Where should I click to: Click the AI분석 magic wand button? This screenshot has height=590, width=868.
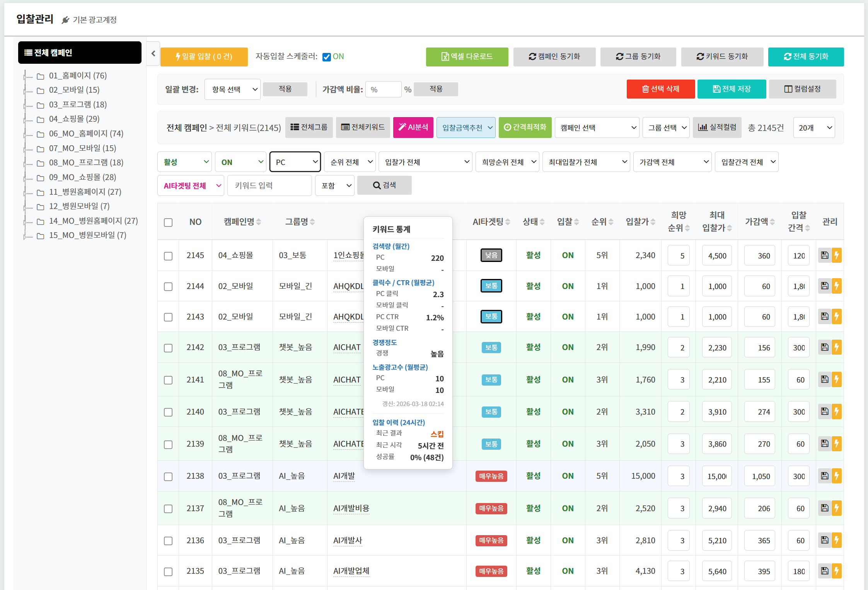413,128
